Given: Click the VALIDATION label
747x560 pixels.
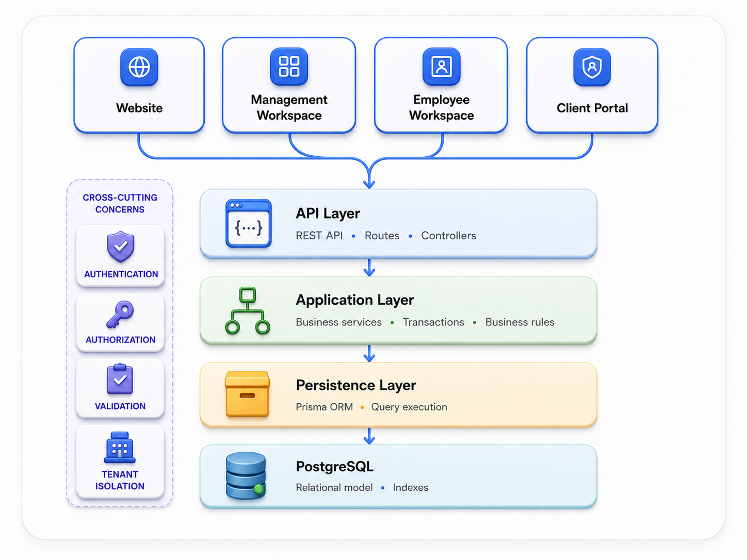Looking at the screenshot, I should pyautogui.click(x=120, y=406).
